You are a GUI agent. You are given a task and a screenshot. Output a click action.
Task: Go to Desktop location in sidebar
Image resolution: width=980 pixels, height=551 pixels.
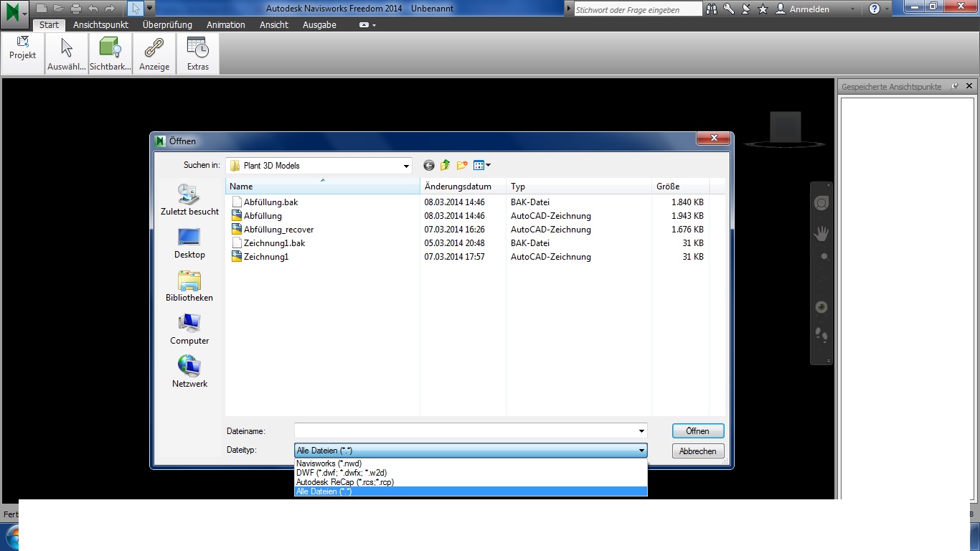pyautogui.click(x=189, y=243)
